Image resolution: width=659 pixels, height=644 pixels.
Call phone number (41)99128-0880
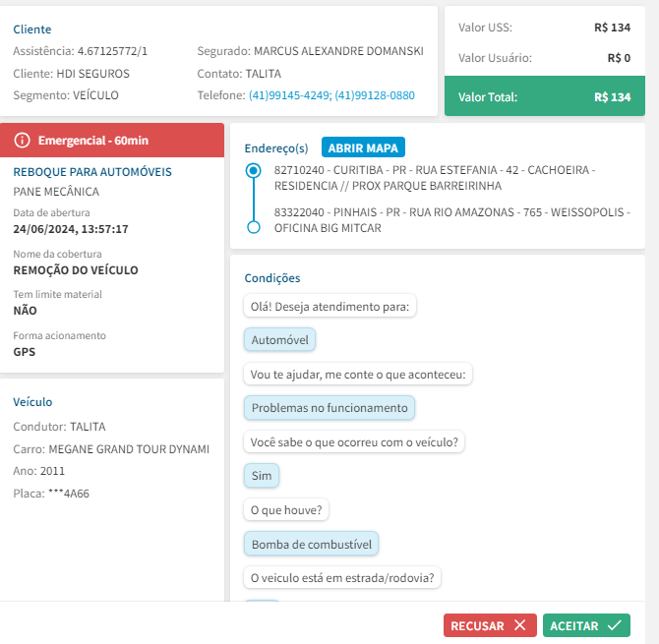click(375, 95)
